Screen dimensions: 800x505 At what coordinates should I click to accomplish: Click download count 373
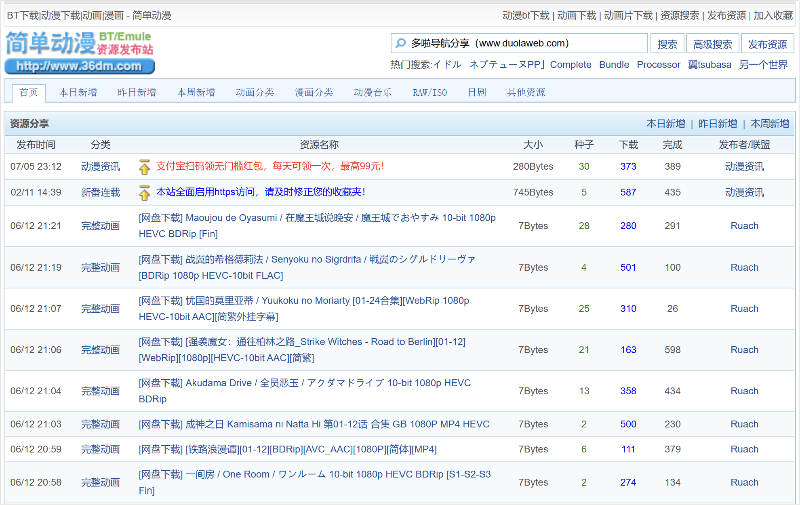click(628, 167)
